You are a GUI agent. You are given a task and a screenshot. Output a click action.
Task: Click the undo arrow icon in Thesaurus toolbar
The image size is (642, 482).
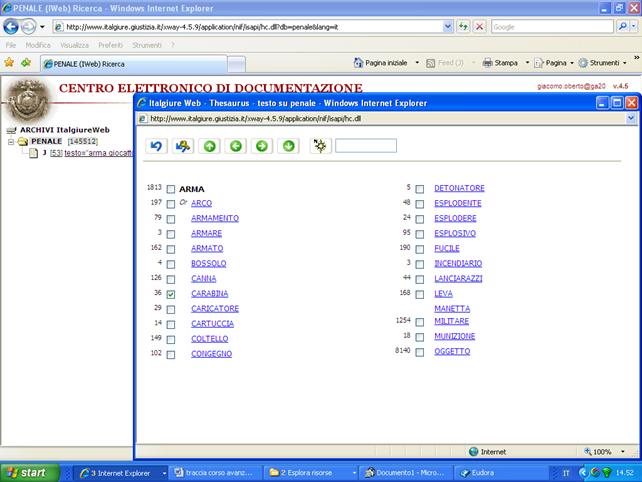tap(156, 146)
